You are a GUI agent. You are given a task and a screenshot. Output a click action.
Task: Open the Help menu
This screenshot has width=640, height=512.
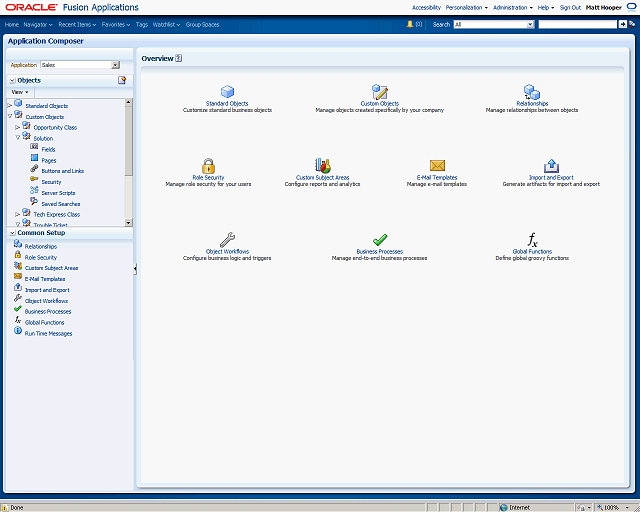click(546, 7)
